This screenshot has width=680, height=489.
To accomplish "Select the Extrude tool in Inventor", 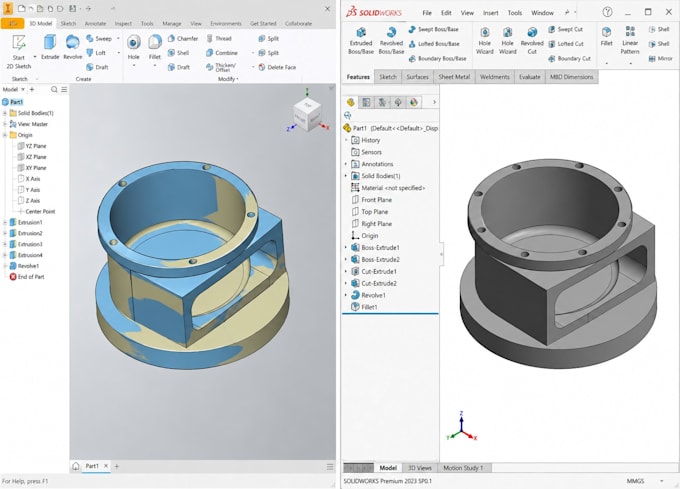I will click(50, 47).
